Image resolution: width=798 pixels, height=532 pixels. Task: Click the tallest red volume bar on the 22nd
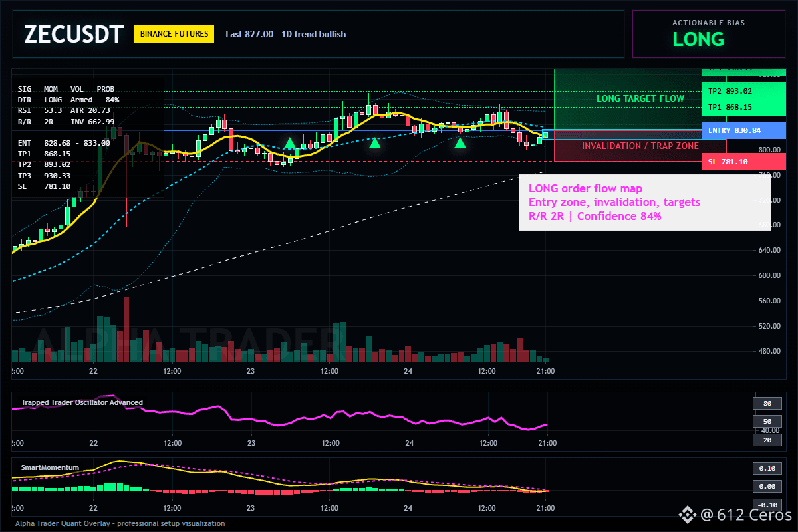(x=126, y=329)
